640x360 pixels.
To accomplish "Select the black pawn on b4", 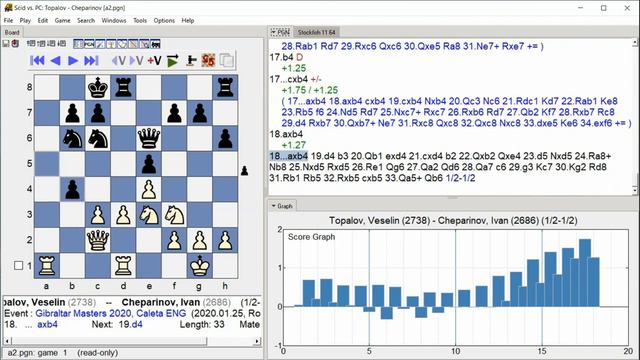I will (x=72, y=189).
